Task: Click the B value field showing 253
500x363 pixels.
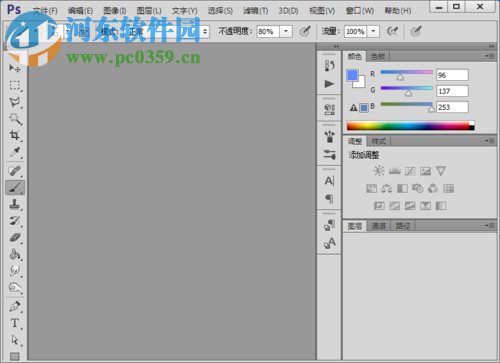Action: [x=452, y=107]
